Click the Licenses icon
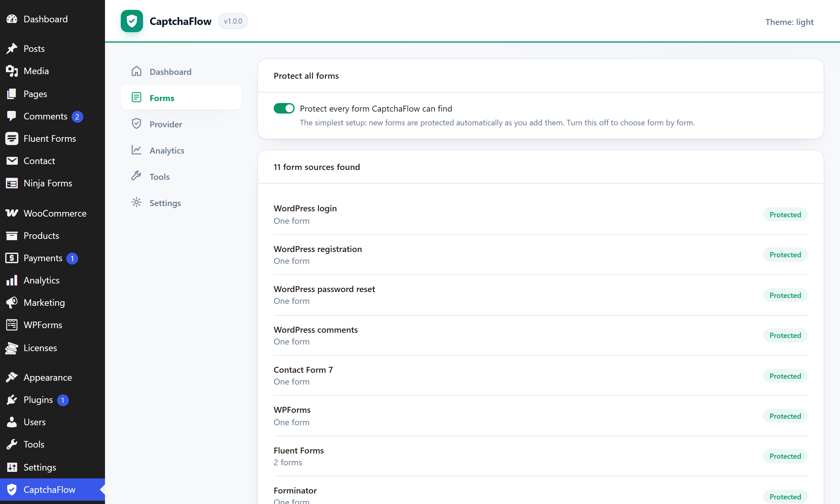Image resolution: width=840 pixels, height=504 pixels. pyautogui.click(x=12, y=348)
